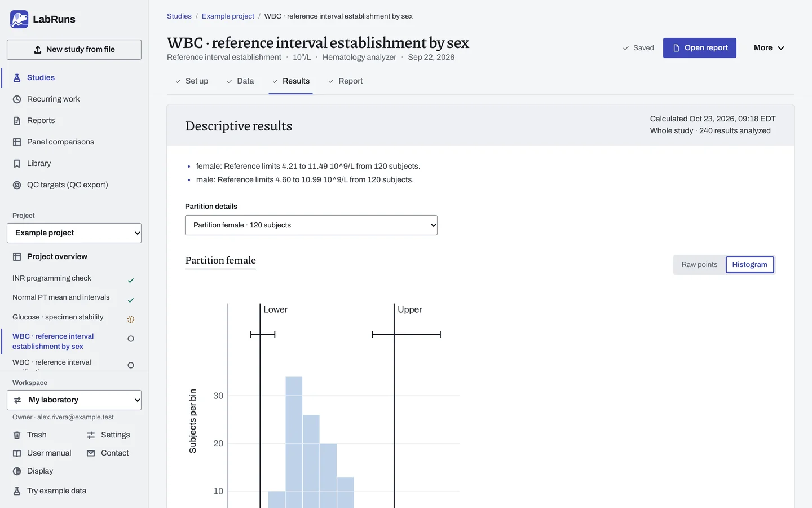This screenshot has height=508, width=812.
Task: Click the Recurring work clock icon
Action: point(17,99)
